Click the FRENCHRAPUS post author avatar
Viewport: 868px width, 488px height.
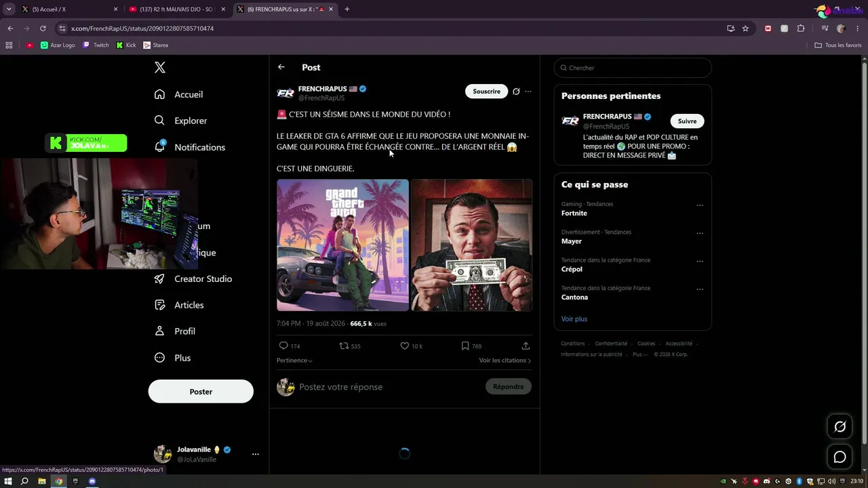[x=285, y=93]
